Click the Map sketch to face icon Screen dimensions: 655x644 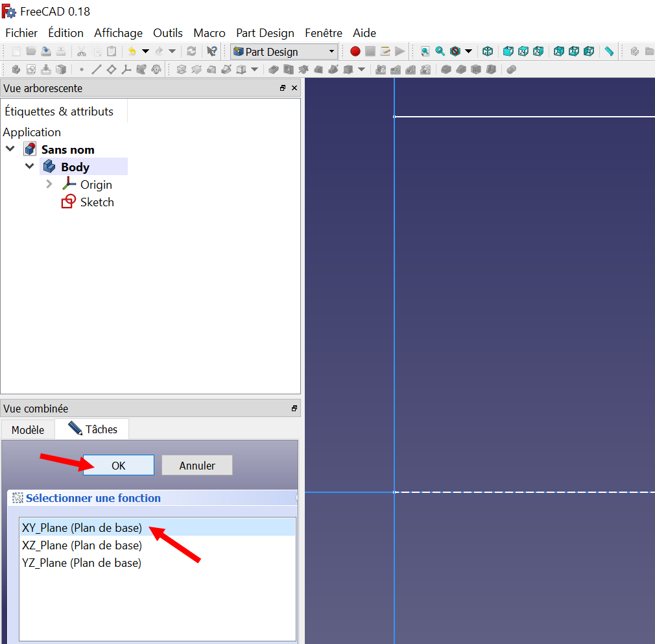[x=46, y=69]
